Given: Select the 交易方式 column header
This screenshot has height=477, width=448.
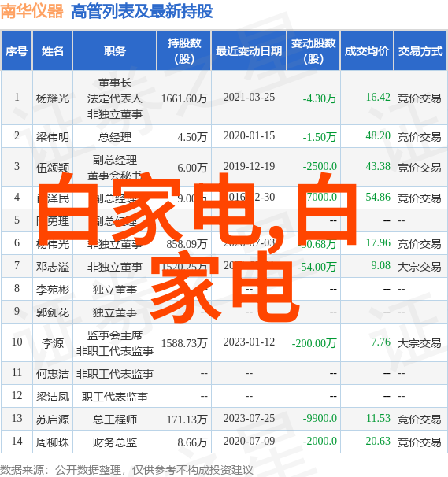Looking at the screenshot, I should tap(420, 51).
